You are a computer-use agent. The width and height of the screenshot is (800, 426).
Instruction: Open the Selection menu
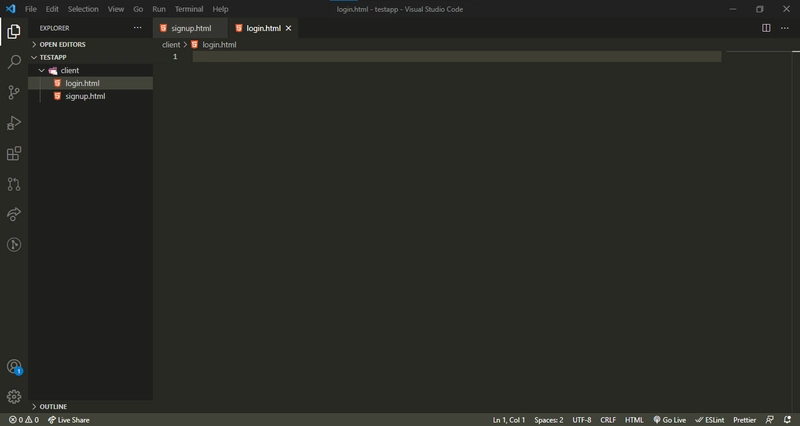point(83,9)
